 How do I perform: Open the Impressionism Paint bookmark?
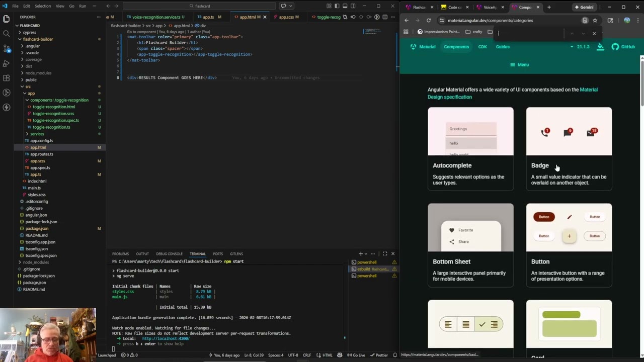(439, 32)
